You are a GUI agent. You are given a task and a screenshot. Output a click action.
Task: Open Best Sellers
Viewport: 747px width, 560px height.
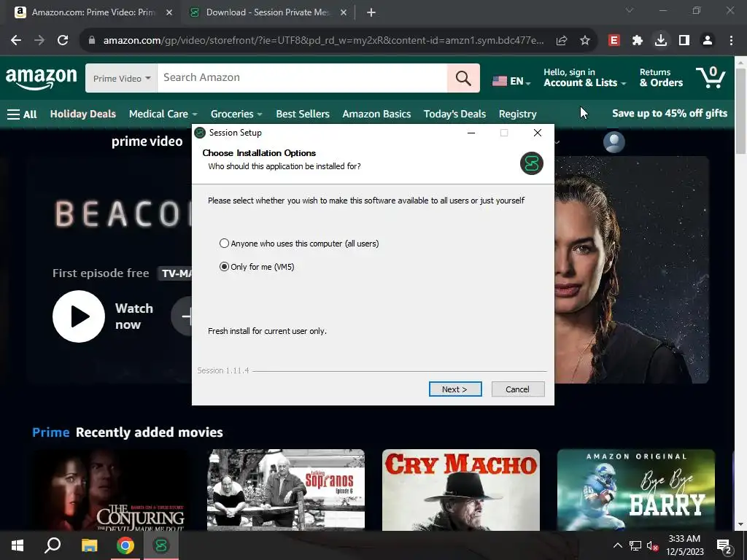pos(303,114)
